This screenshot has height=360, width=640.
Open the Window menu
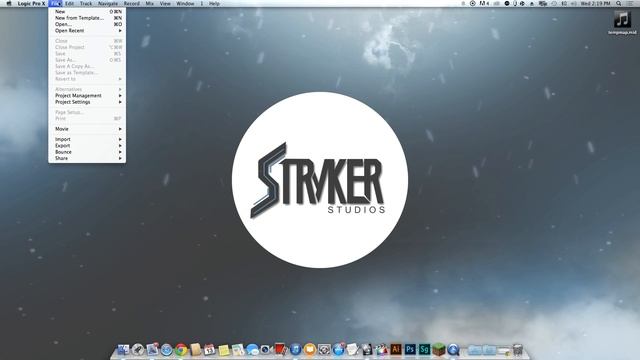pos(185,3)
